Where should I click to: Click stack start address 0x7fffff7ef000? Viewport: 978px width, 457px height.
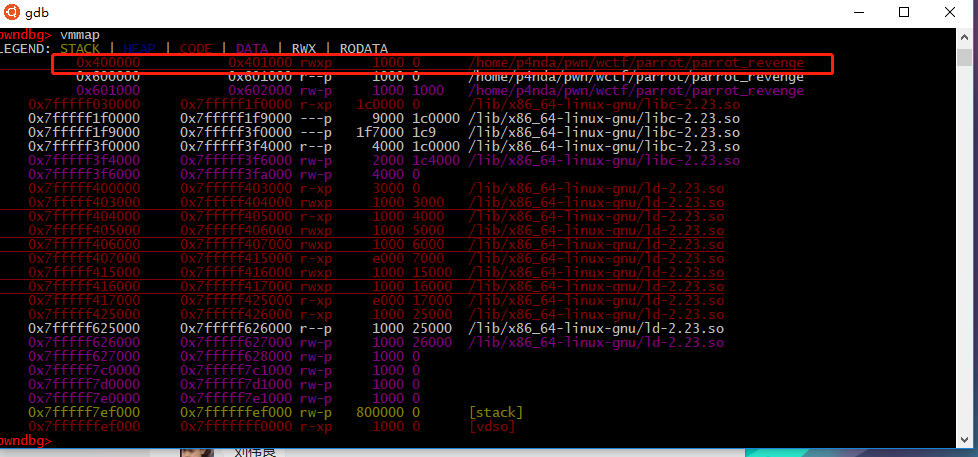coord(84,412)
